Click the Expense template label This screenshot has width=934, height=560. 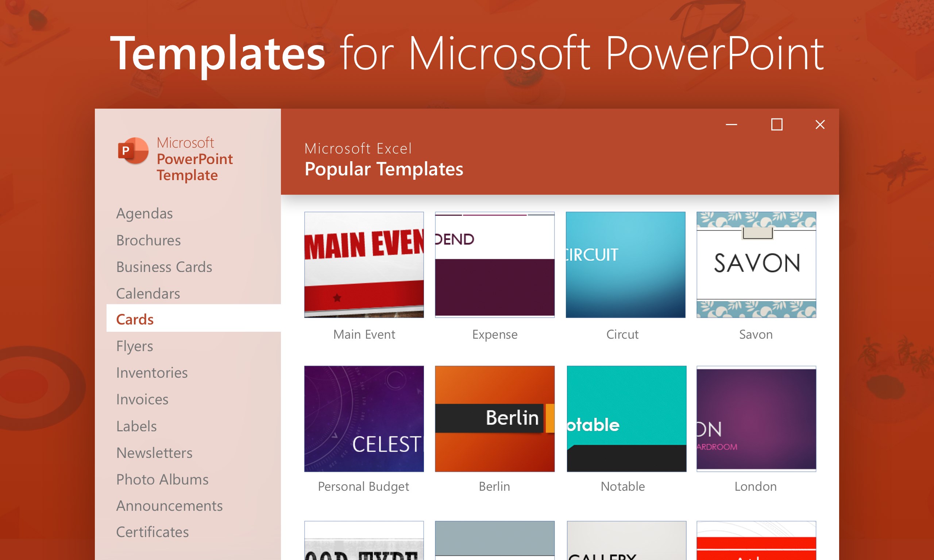495,334
